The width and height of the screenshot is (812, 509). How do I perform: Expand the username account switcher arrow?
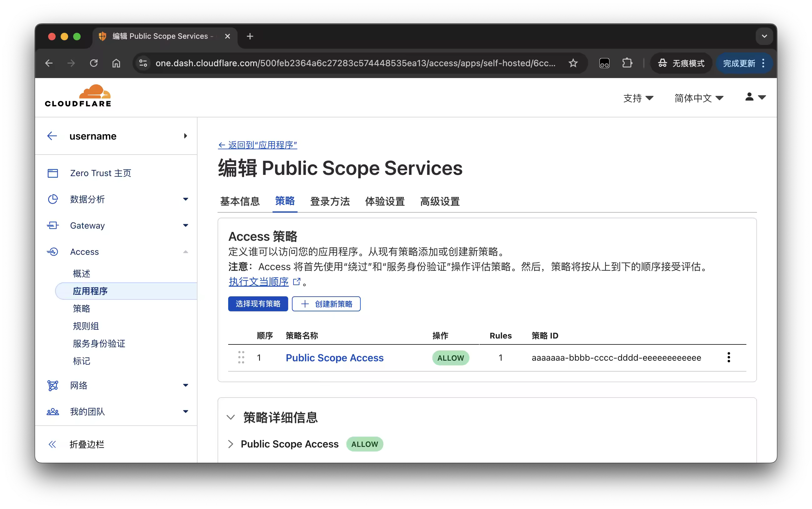coord(185,136)
